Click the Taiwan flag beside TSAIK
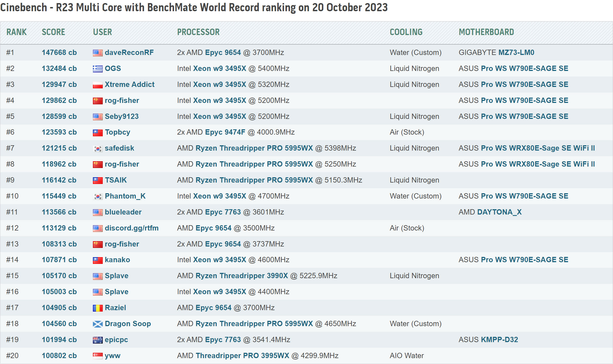 point(98,180)
